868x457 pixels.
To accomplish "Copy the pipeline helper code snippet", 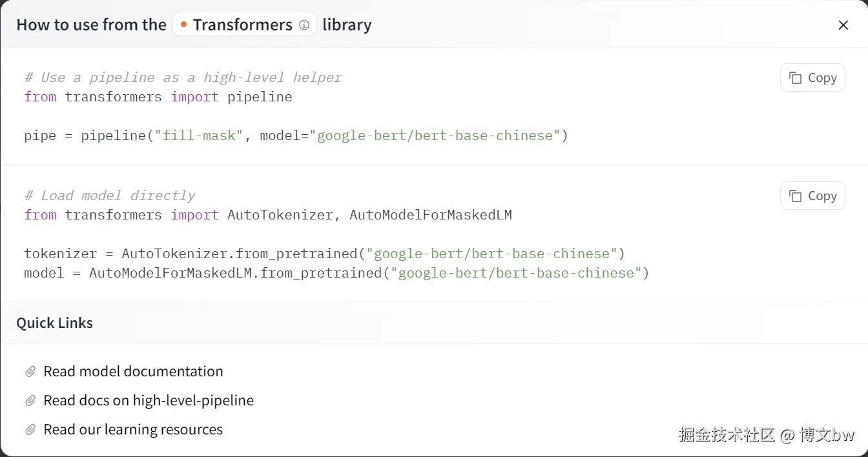I will coord(812,78).
